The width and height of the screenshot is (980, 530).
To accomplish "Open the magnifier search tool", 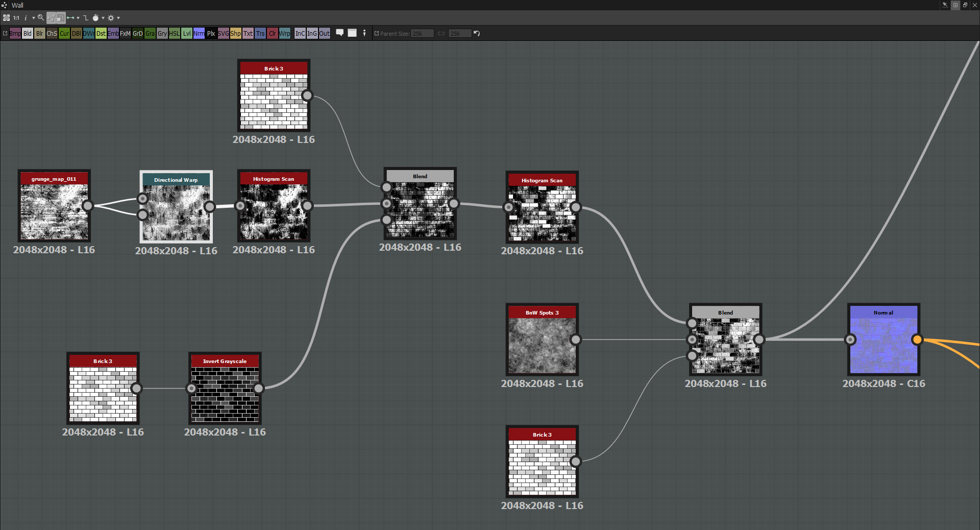I will (x=41, y=18).
